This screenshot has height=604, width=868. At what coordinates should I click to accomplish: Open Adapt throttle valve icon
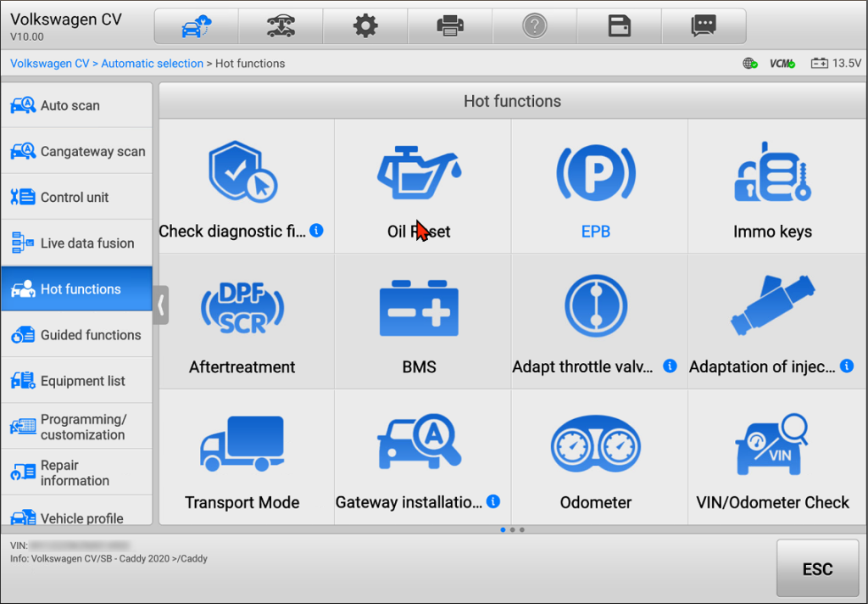coord(596,306)
